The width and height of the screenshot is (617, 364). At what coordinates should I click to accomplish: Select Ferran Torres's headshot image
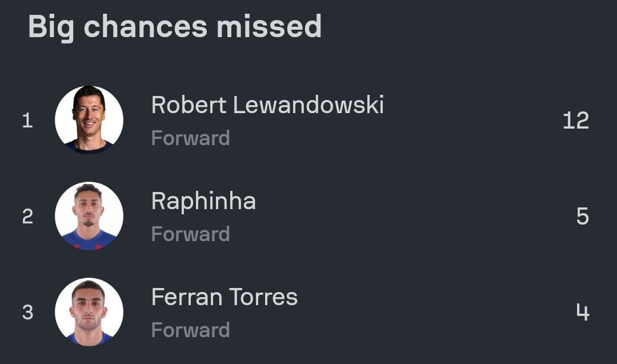click(89, 312)
